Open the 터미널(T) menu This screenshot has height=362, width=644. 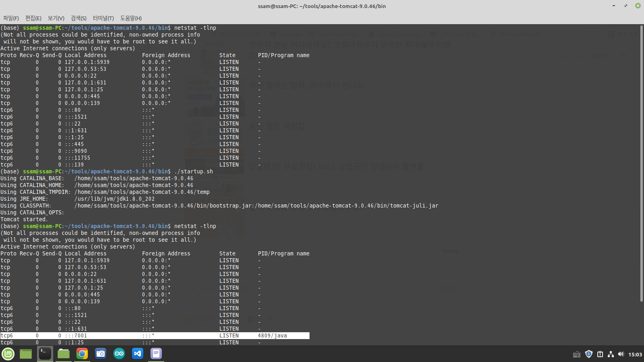pyautogui.click(x=103, y=18)
